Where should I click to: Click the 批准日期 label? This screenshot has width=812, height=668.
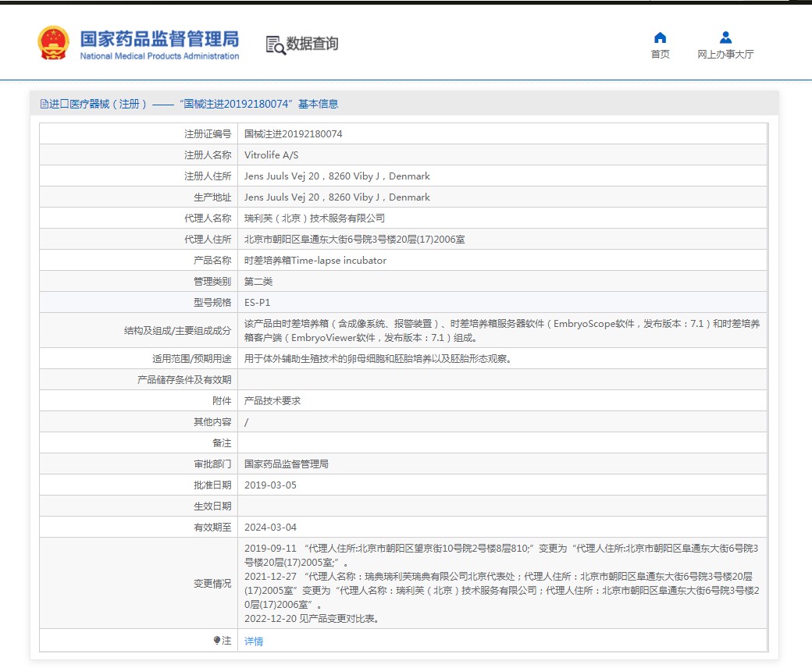[212, 485]
